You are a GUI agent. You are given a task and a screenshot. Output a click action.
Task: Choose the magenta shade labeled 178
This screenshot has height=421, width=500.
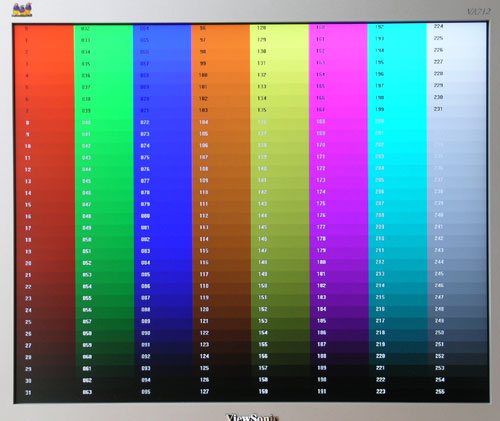[x=339, y=239]
